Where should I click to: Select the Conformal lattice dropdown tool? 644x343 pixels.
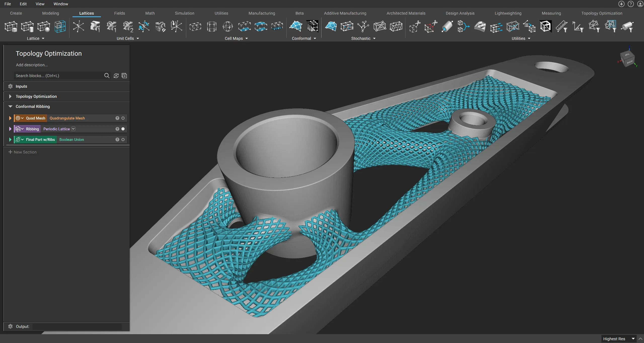coord(315,38)
